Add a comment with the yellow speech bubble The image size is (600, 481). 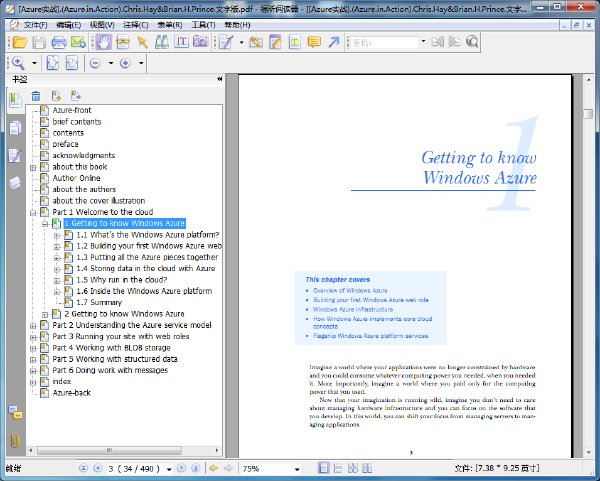(x=314, y=42)
